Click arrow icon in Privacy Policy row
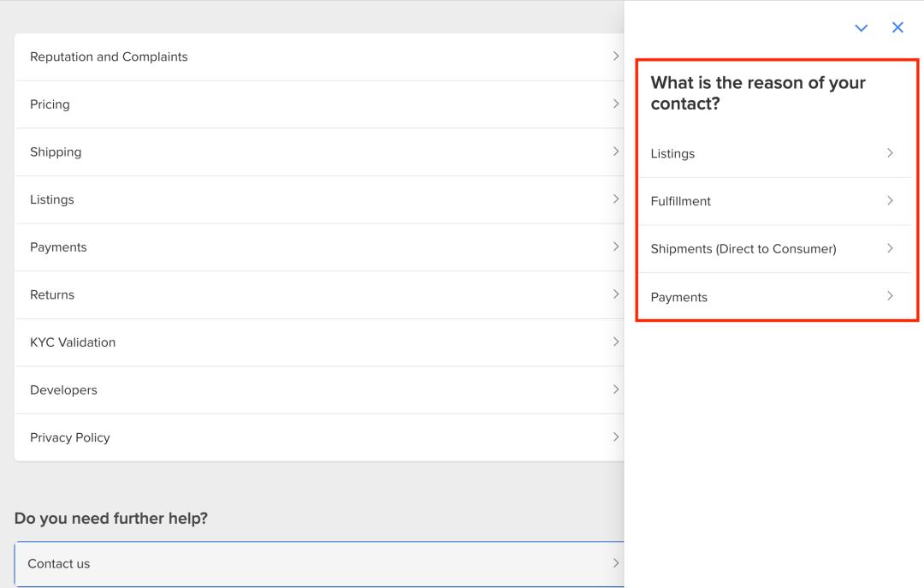The image size is (924, 588). (615, 437)
